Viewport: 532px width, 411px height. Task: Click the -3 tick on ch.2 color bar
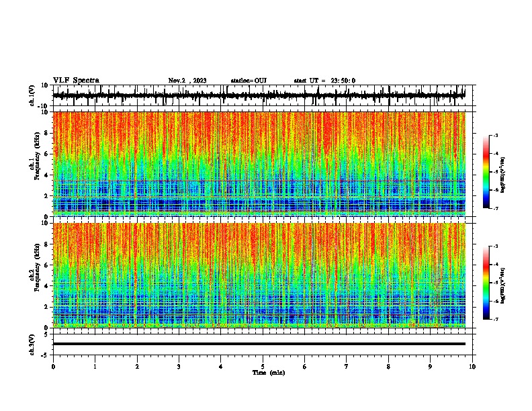pos(496,246)
